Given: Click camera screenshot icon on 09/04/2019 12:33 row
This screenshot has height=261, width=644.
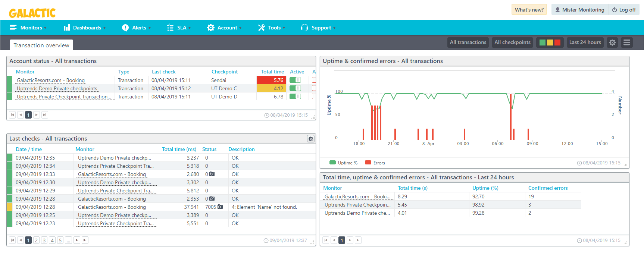Looking at the screenshot, I should [x=212, y=174].
